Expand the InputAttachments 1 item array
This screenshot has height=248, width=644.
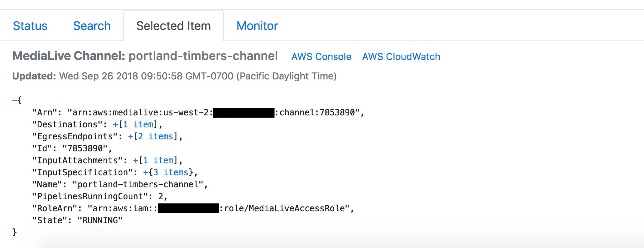click(x=135, y=160)
